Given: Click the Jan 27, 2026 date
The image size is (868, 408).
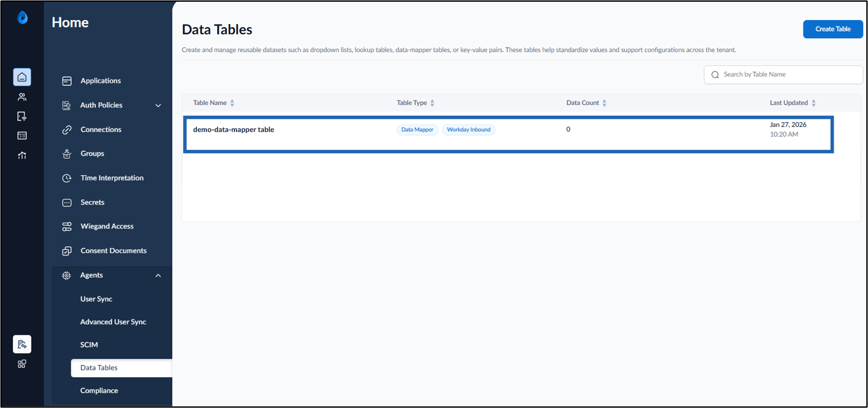Looking at the screenshot, I should point(788,124).
